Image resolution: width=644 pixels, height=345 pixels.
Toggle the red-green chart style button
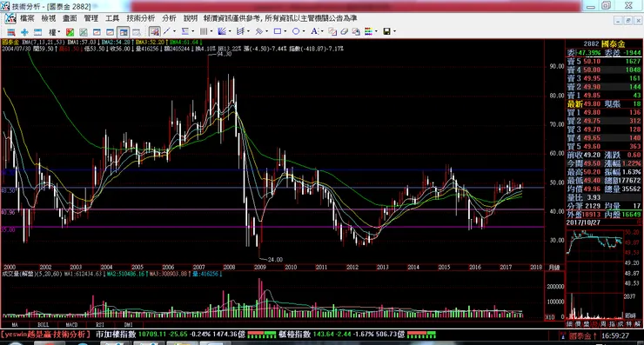(x=70, y=32)
